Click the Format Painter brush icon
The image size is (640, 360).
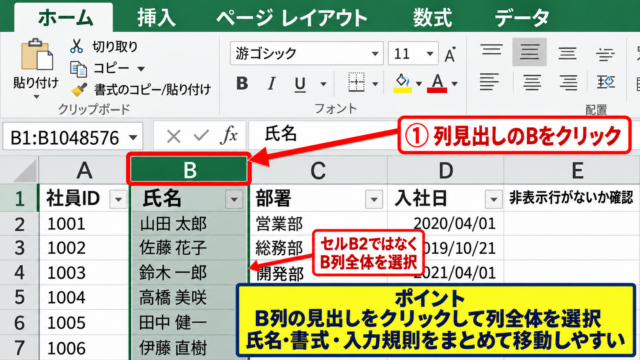point(78,89)
